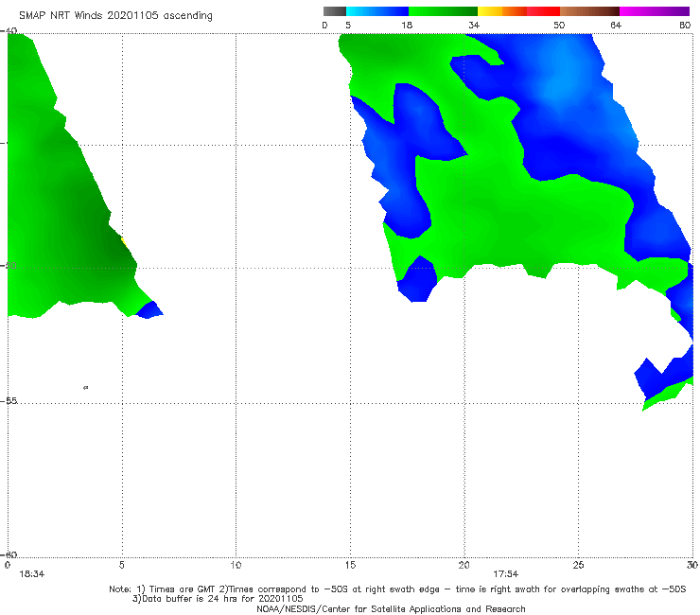Click the gray segment of the wind color bar
Viewport: 700px width, 615px height.
335,11
